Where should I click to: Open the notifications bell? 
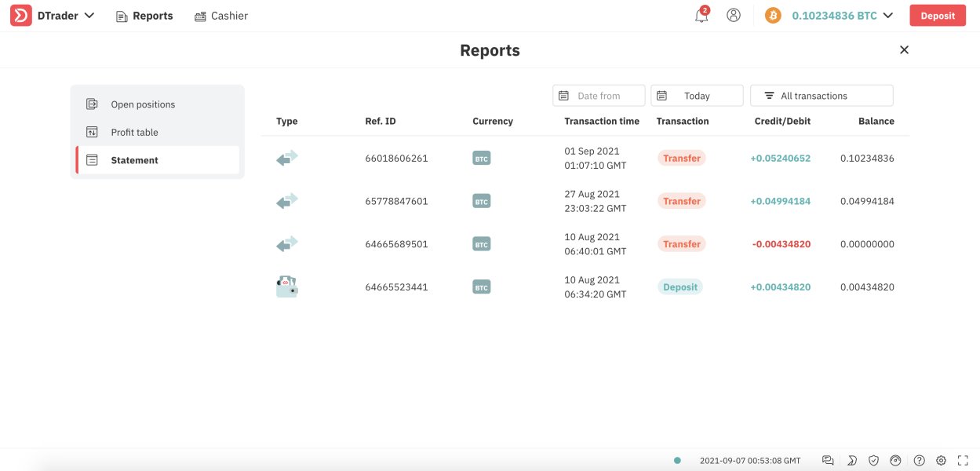701,16
